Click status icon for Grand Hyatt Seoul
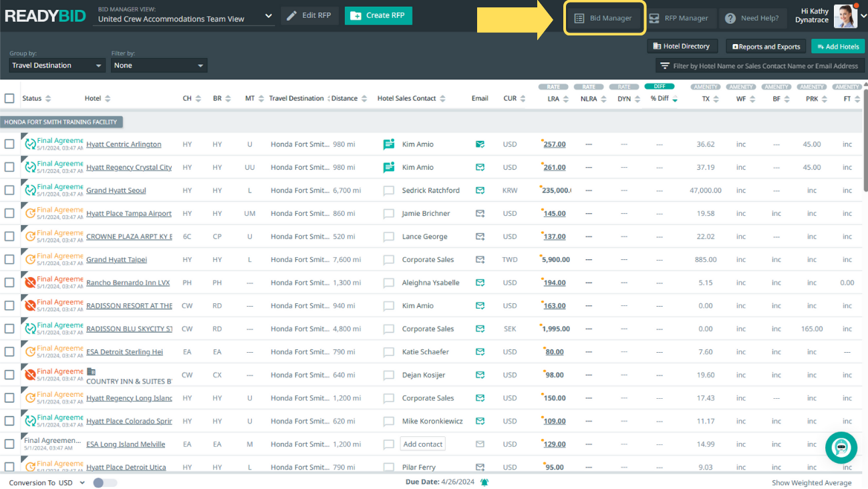Image resolution: width=868 pixels, height=489 pixels. [x=30, y=190]
